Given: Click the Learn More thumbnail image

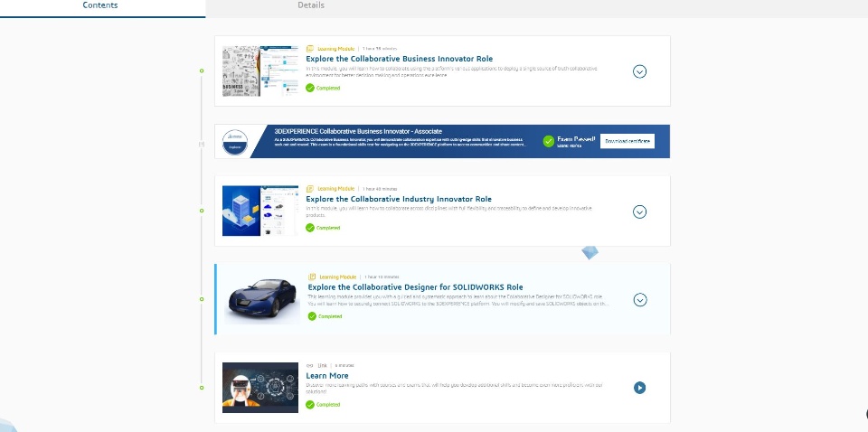Looking at the screenshot, I should [x=260, y=387].
